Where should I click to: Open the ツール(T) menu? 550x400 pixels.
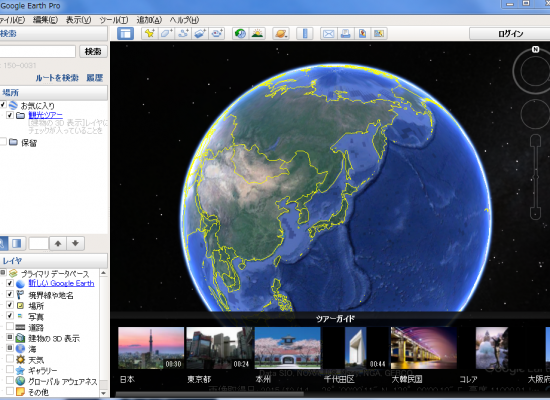coord(114,20)
